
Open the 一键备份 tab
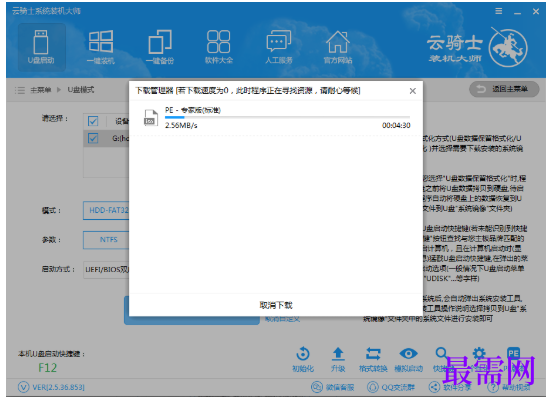(x=160, y=47)
